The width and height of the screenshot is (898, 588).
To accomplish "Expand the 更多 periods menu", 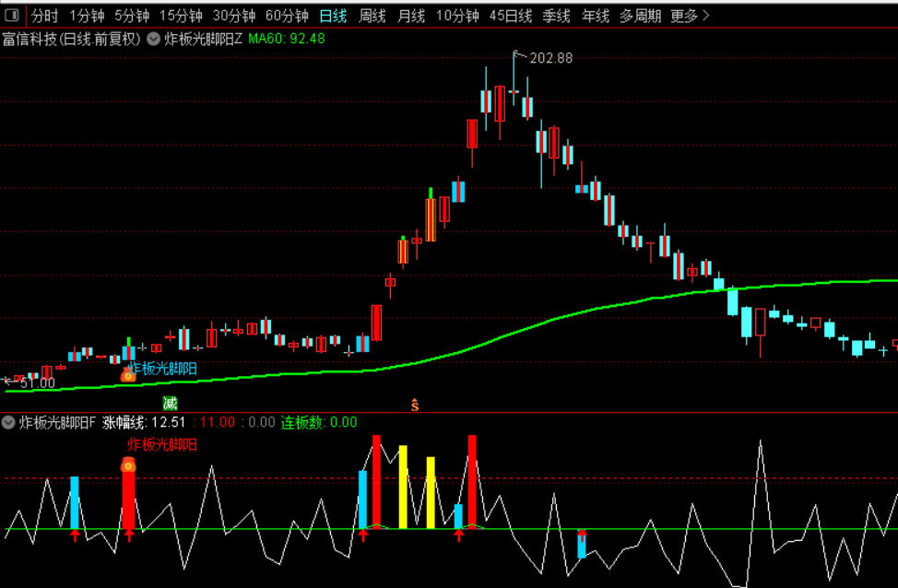I will 690,16.
